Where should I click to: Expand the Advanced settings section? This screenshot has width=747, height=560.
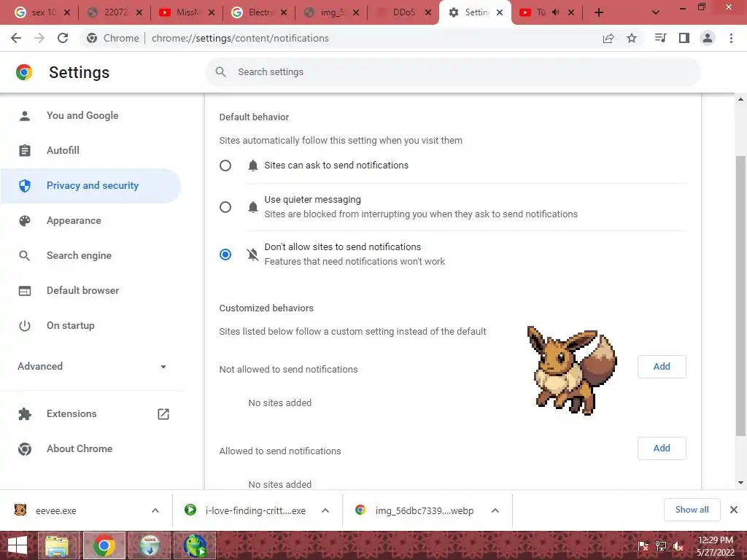(x=92, y=366)
